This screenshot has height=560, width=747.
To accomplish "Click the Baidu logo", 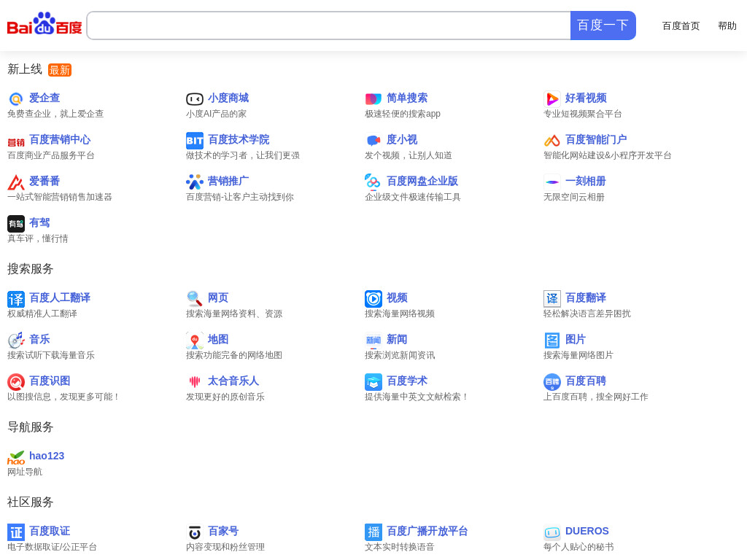I will point(44,24).
